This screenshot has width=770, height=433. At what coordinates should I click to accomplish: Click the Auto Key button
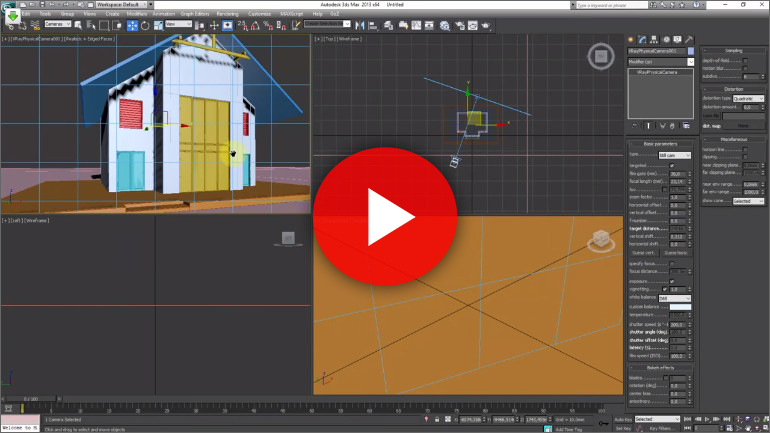coord(623,420)
